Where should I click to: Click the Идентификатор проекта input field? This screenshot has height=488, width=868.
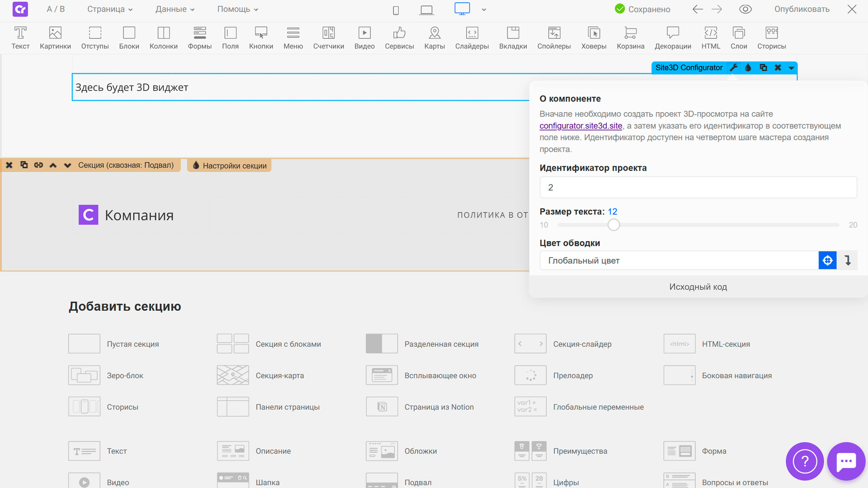(x=698, y=188)
